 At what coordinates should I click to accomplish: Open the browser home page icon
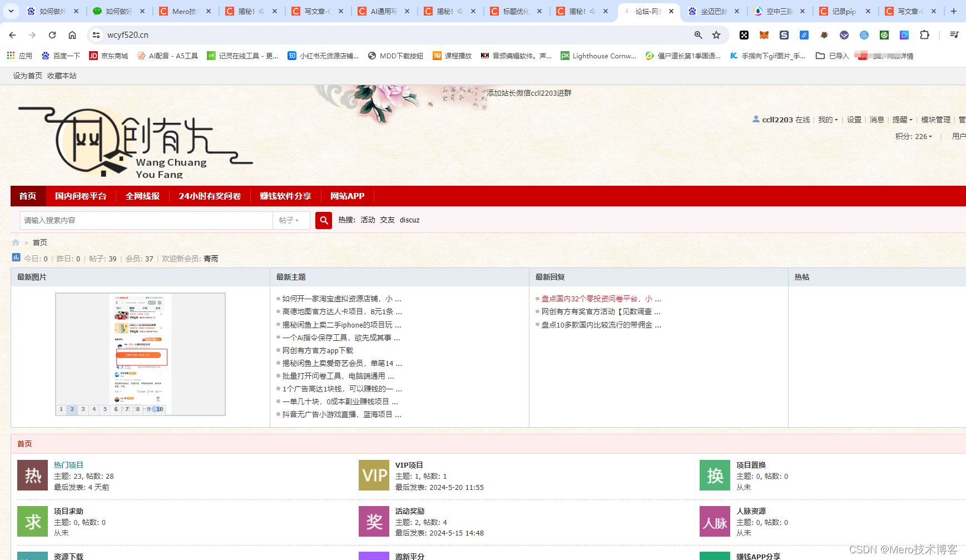pyautogui.click(x=72, y=35)
